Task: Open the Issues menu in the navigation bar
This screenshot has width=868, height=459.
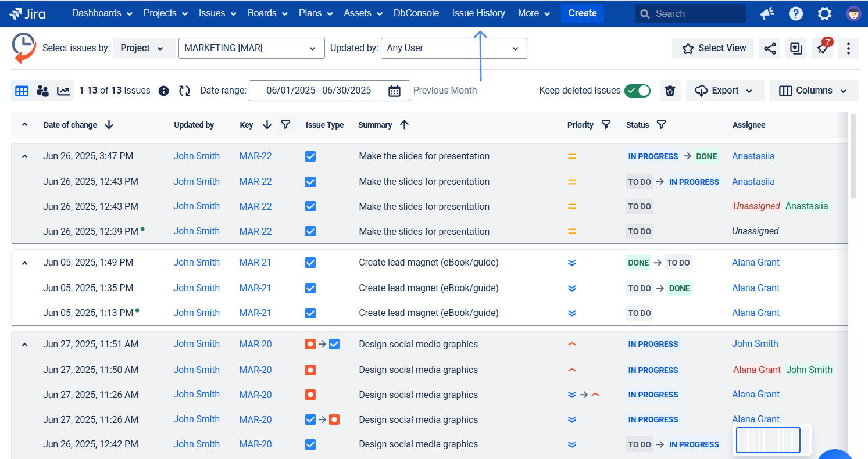Action: coord(217,13)
